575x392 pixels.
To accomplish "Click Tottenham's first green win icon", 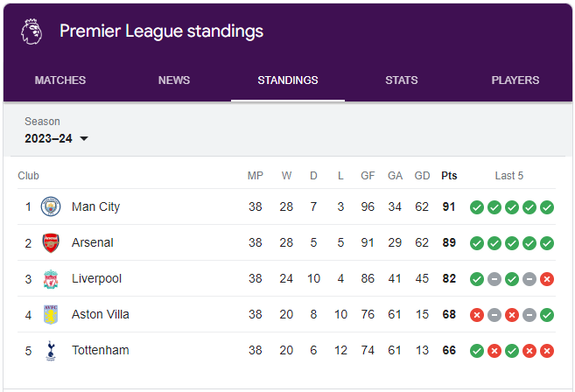I will point(477,351).
